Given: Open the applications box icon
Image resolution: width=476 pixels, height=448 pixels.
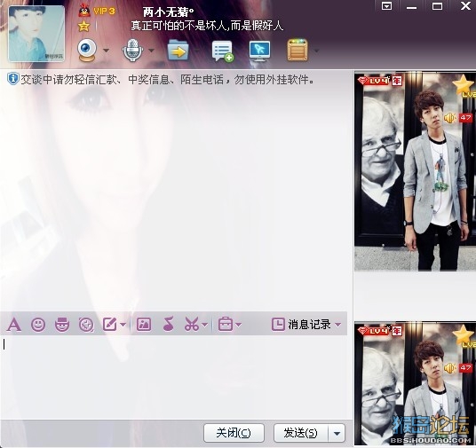Looking at the screenshot, I should click(297, 50).
